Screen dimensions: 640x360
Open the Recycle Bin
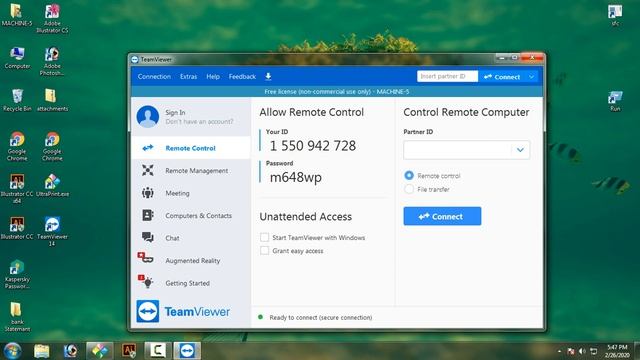click(17, 100)
